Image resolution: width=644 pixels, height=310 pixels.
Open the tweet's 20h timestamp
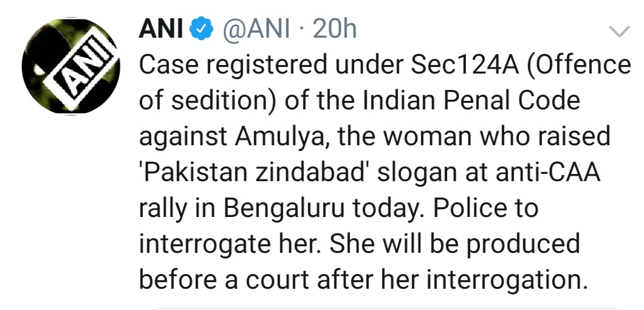pos(334,30)
